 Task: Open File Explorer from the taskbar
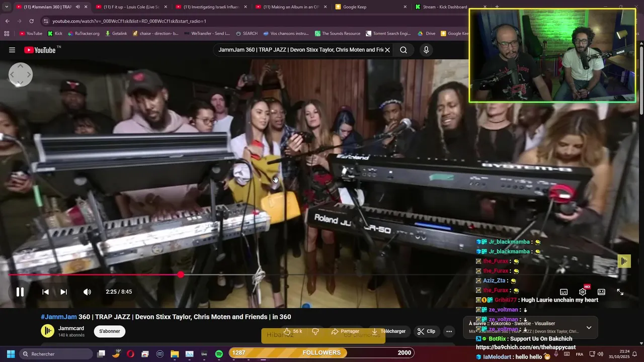[x=175, y=354]
